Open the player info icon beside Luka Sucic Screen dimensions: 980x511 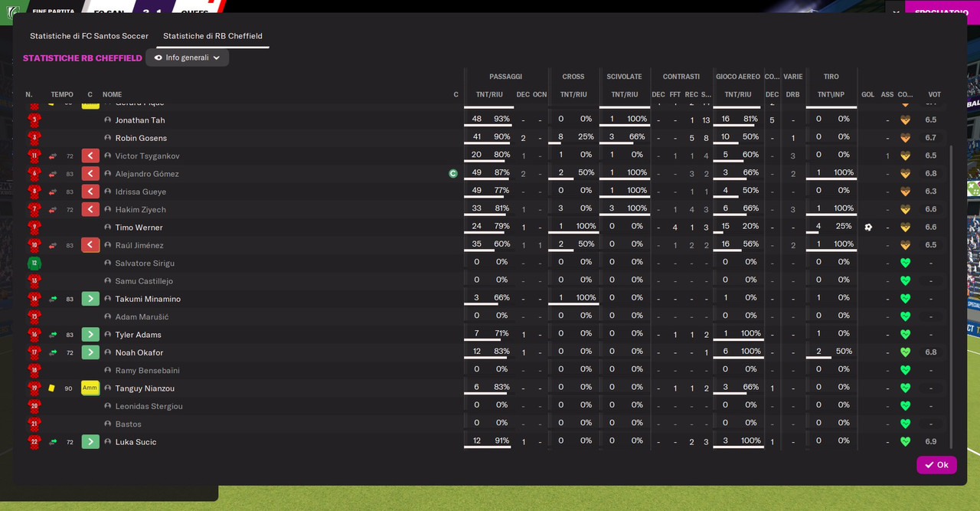click(108, 442)
